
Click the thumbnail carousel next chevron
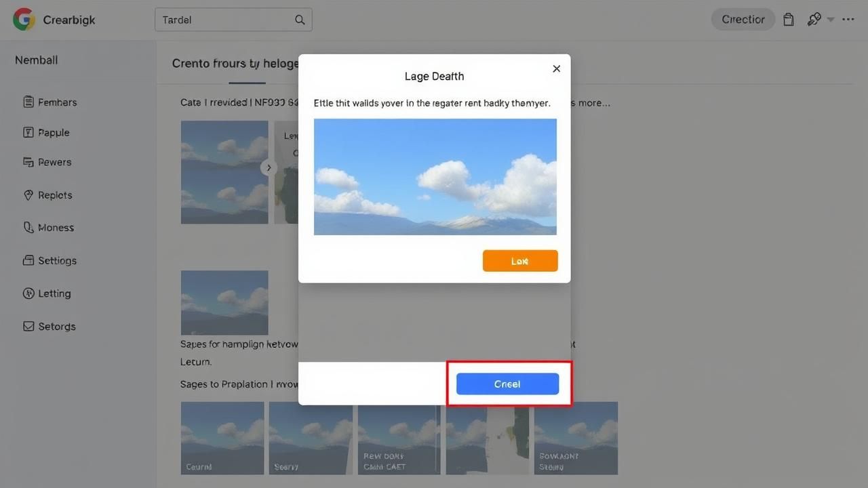(269, 167)
